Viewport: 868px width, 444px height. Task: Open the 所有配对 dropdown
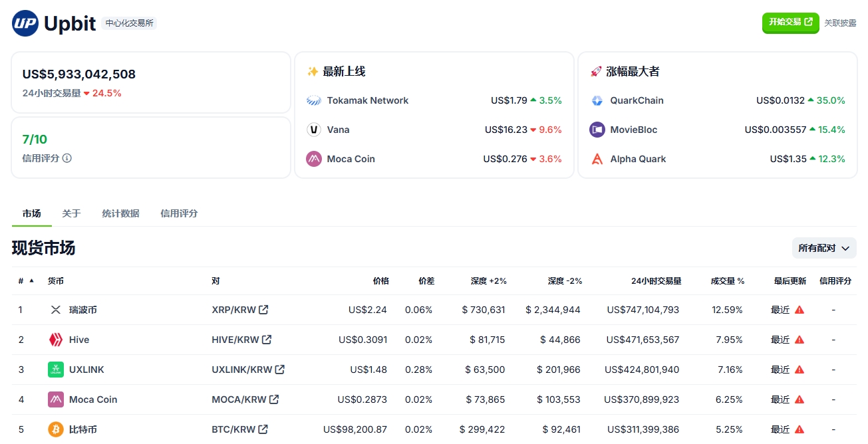(824, 247)
